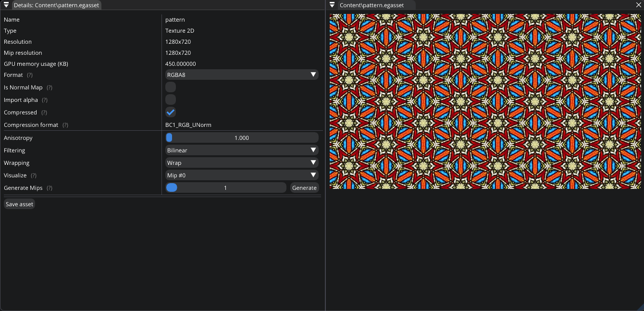Image resolution: width=644 pixels, height=311 pixels.
Task: Click the Mip resolution value 1280x720
Action: (178, 53)
